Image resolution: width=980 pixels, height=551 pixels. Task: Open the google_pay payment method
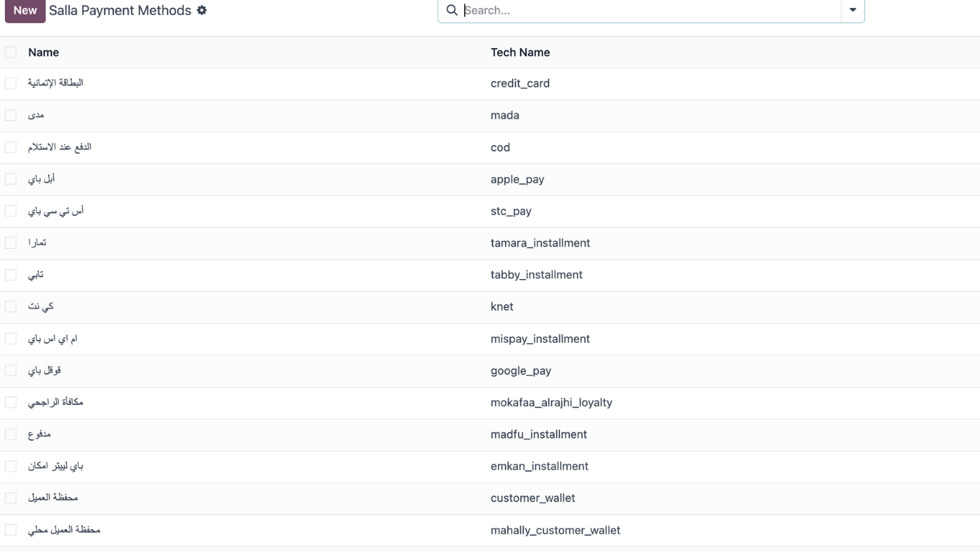coord(521,371)
